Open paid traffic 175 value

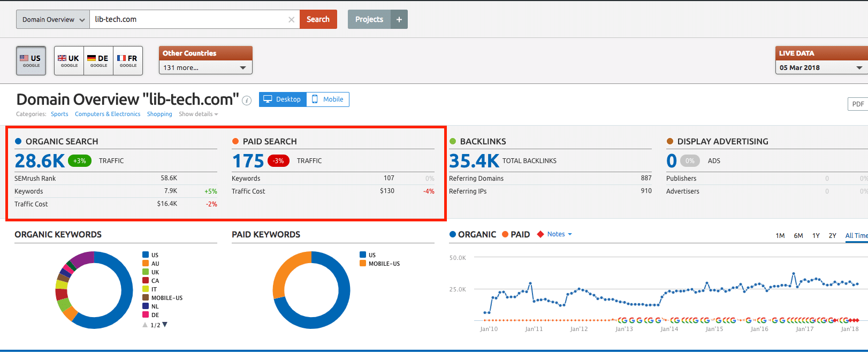point(248,160)
